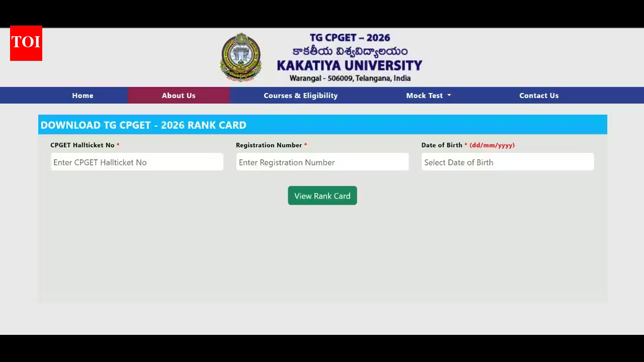Open the Date of Birth picker field
Screen dimensions: 644x362
click(508, 162)
